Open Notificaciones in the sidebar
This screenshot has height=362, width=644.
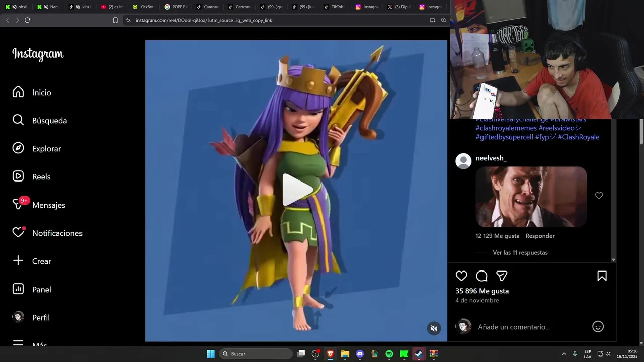47,233
